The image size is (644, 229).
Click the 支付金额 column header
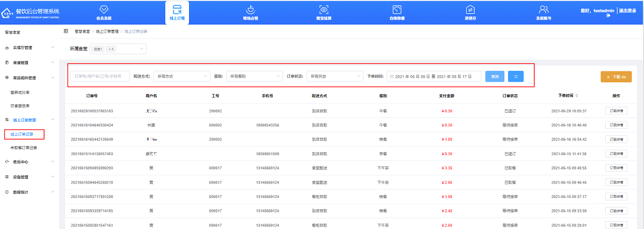pyautogui.click(x=446, y=95)
